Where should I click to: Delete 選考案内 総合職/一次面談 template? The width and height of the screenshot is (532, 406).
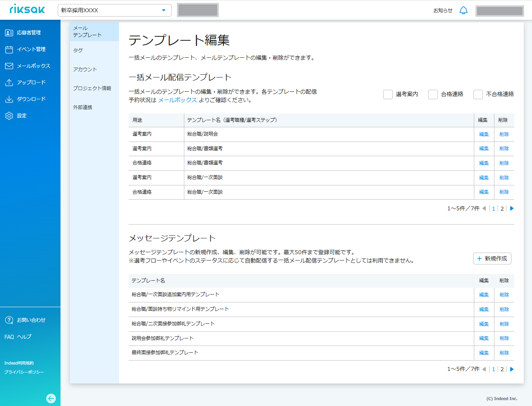pyautogui.click(x=504, y=178)
